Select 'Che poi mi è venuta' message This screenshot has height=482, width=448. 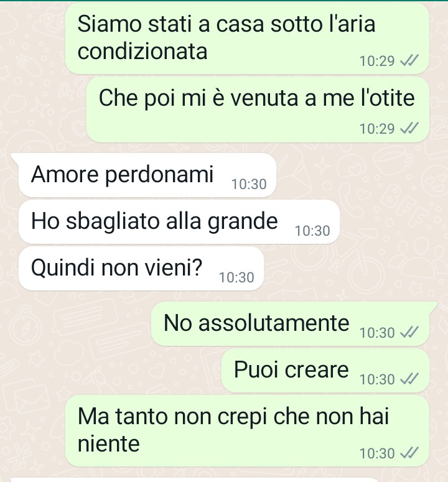click(x=258, y=109)
